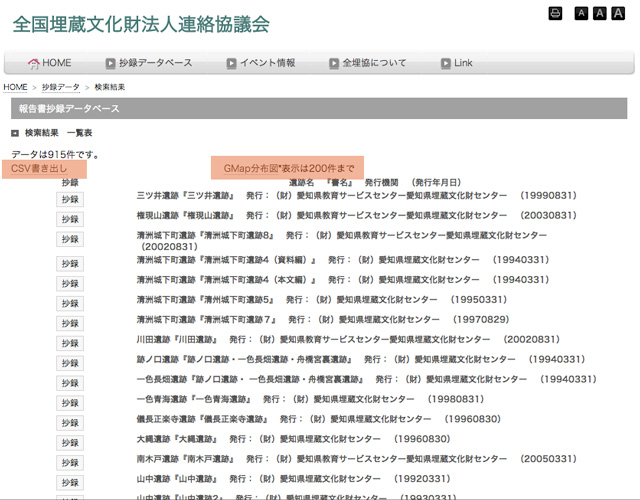Screen dimensions: 640x500
Task: Click 抄録 button for 清洲城下町遺跡4（本文編）
Action: 70,284
